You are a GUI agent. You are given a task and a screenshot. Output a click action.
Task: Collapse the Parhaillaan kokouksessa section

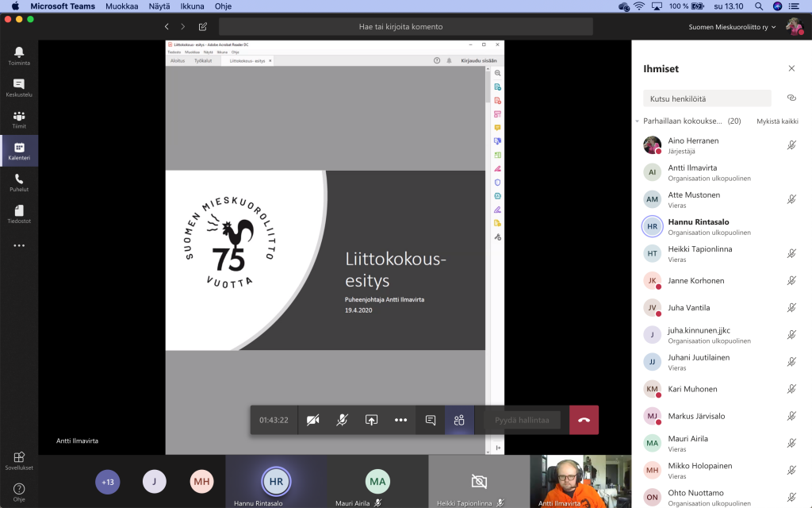pos(638,121)
